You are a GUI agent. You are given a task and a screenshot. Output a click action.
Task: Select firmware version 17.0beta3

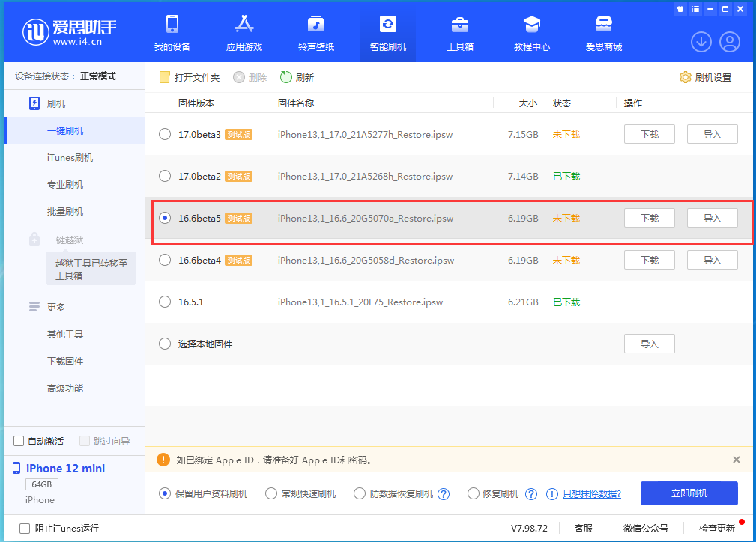point(164,134)
